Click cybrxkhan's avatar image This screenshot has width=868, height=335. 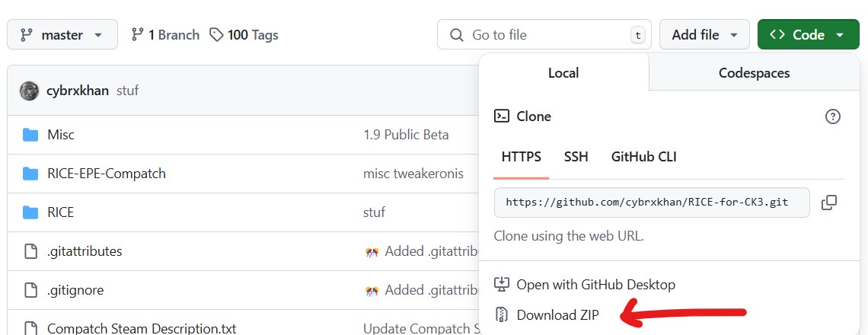[29, 91]
